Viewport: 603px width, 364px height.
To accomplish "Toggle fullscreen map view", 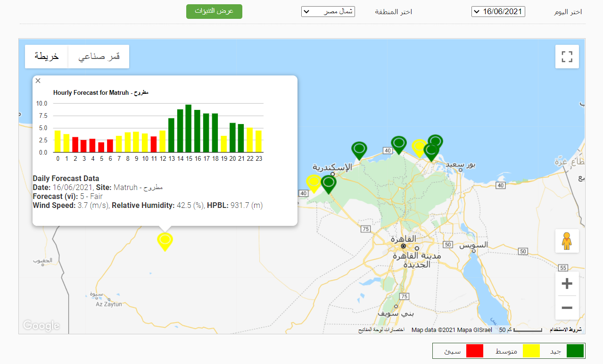I will (x=567, y=57).
